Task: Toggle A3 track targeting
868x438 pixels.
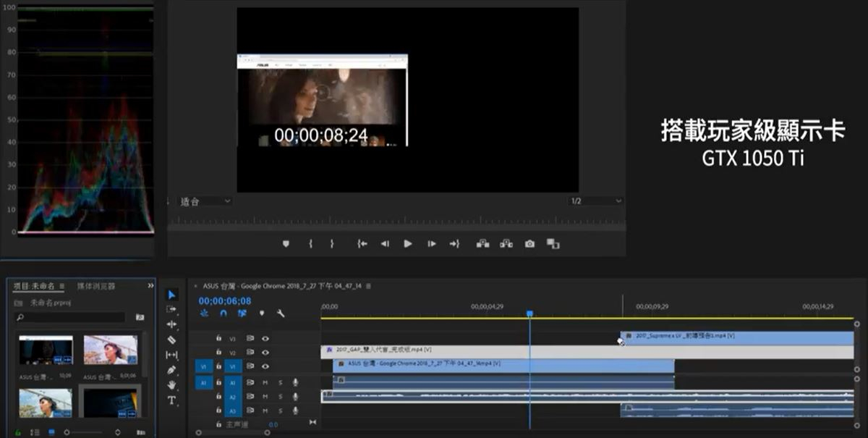Action: click(x=232, y=410)
